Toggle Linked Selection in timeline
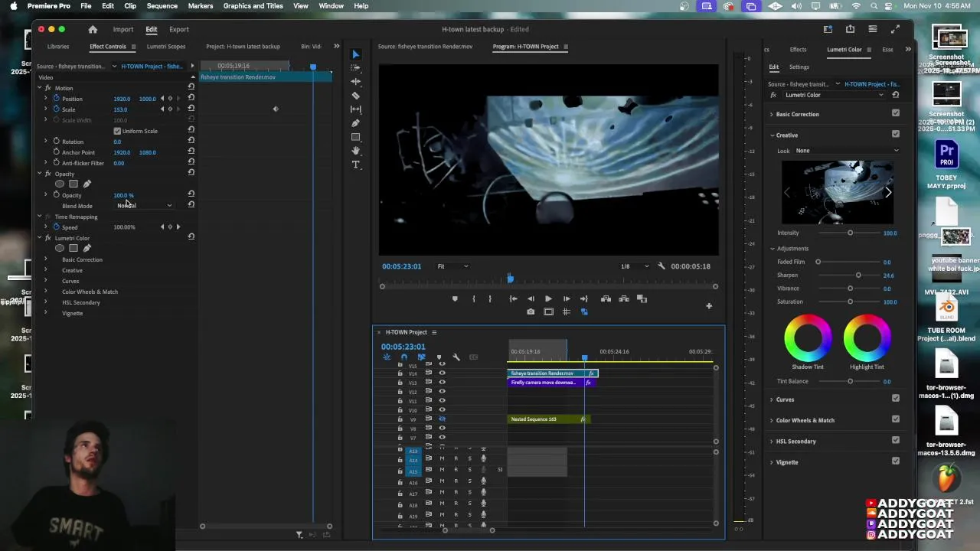 tap(421, 357)
